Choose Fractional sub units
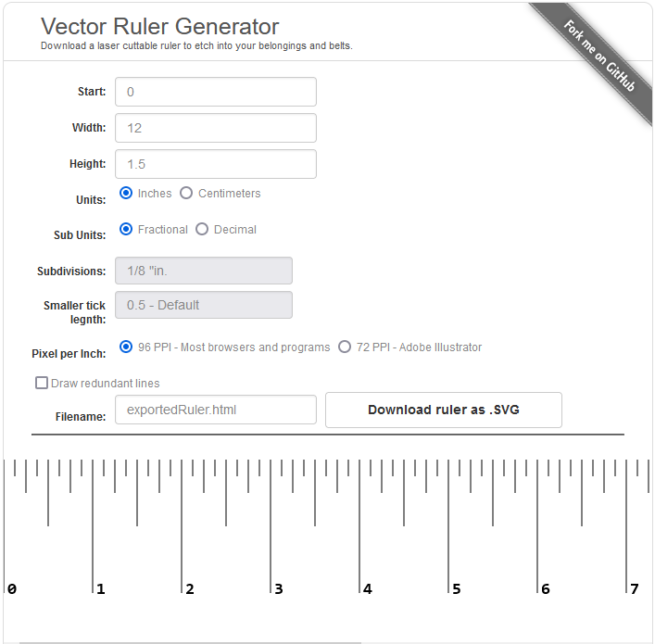Viewport: 655px width, 644px height. [127, 230]
